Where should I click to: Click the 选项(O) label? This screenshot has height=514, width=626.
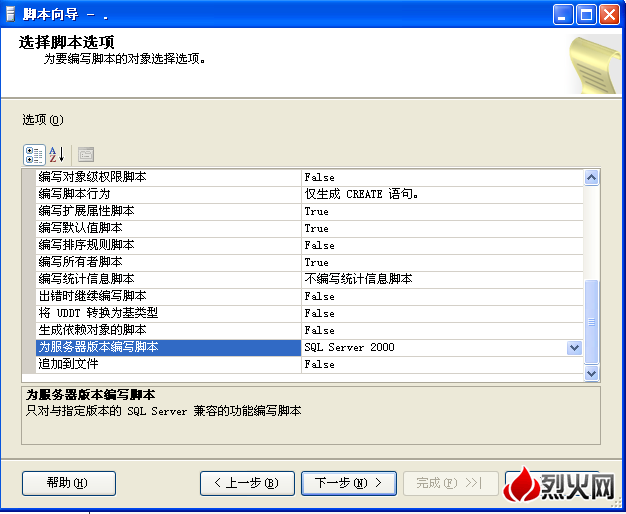pyautogui.click(x=43, y=120)
